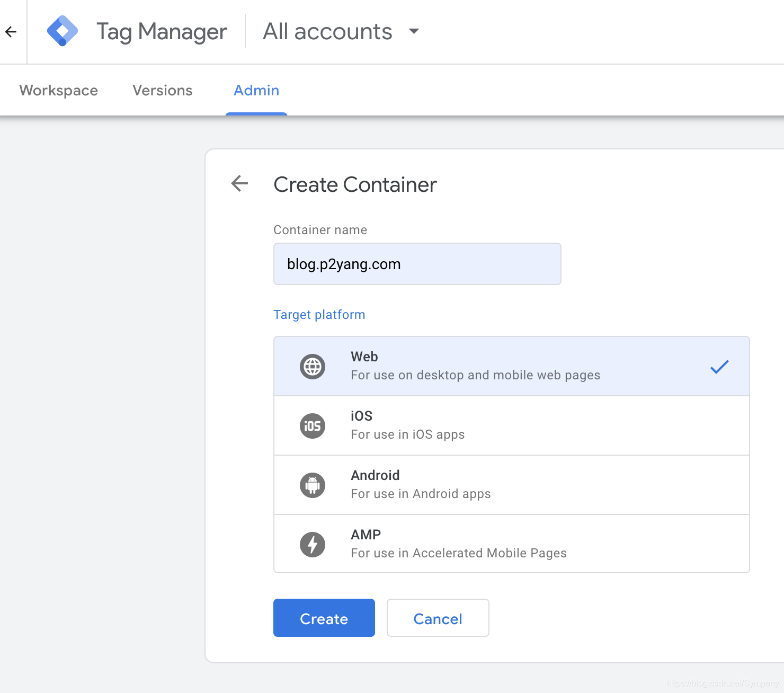Click 'For use in Accelerated Mobile Pages' text
This screenshot has height=693, width=784.
pyautogui.click(x=459, y=553)
